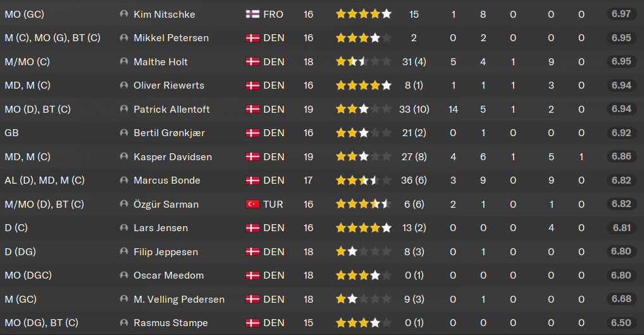Click M. Velling Pedersen's name
The width and height of the screenshot is (644, 335).
pos(179,300)
